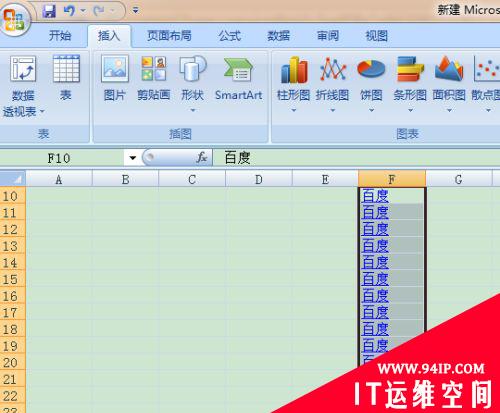Select row 21 header
The height and width of the screenshot is (413, 500).
[12, 379]
